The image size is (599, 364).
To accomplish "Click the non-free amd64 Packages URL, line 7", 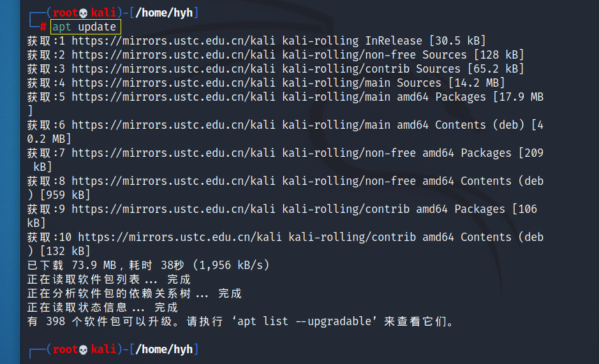I will (173, 153).
